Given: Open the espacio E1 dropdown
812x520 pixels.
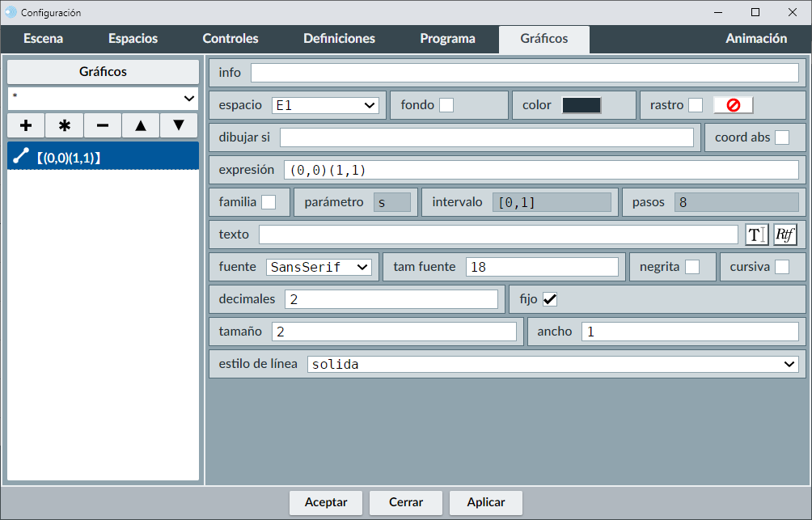Looking at the screenshot, I should tap(325, 105).
